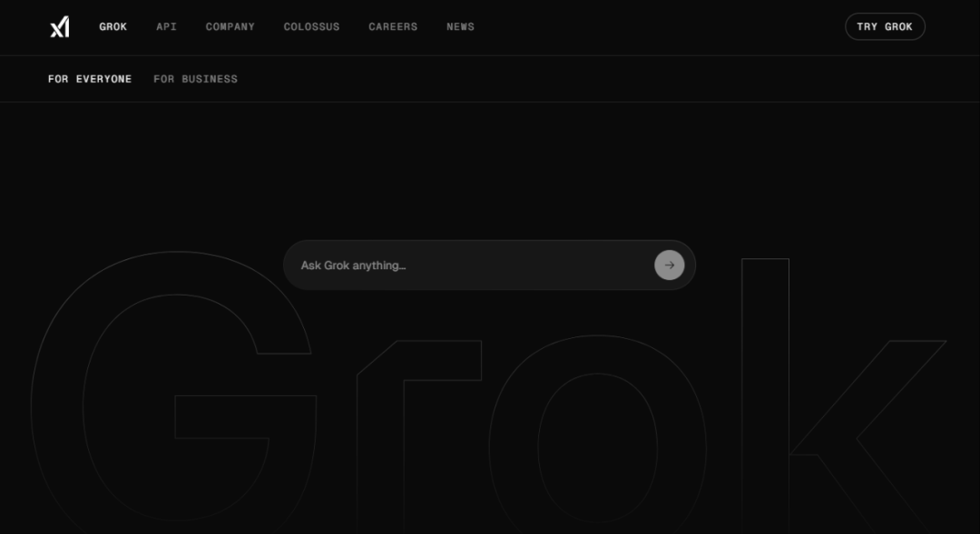The height and width of the screenshot is (534, 980).
Task: Go to the API page
Action: click(166, 27)
